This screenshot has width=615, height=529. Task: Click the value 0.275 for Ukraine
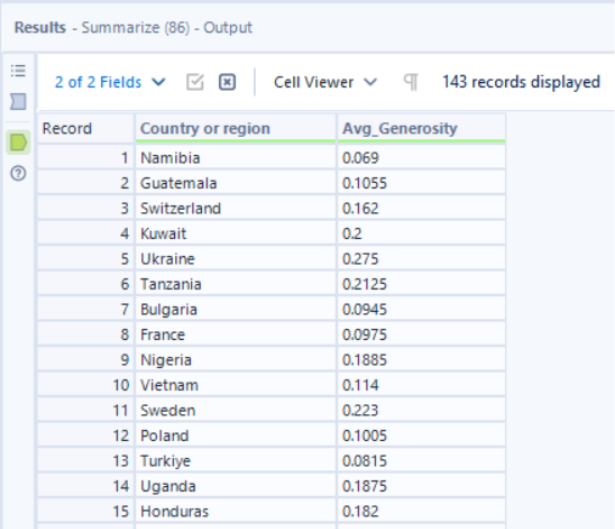coord(421,259)
